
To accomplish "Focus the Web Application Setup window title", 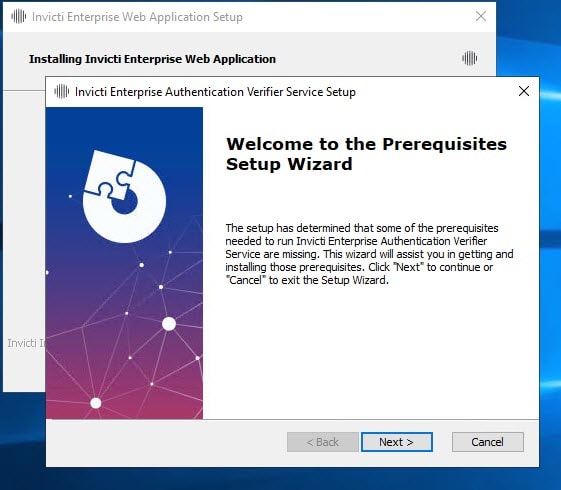I will [137, 17].
